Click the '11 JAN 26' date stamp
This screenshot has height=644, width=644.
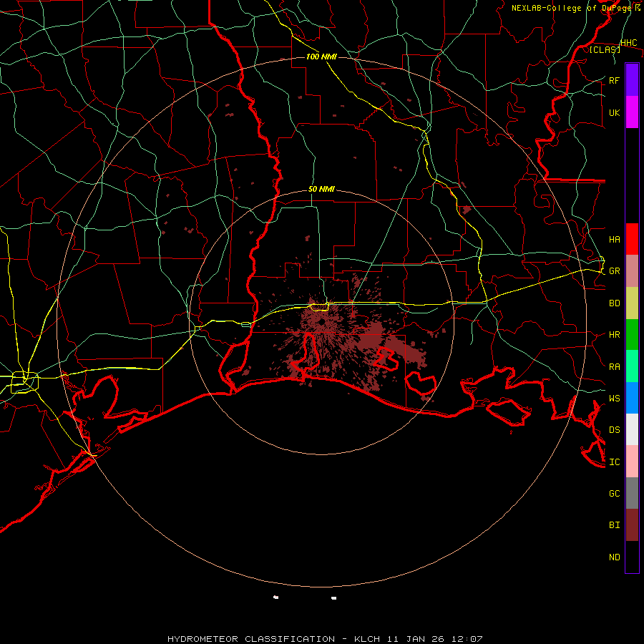[415, 639]
